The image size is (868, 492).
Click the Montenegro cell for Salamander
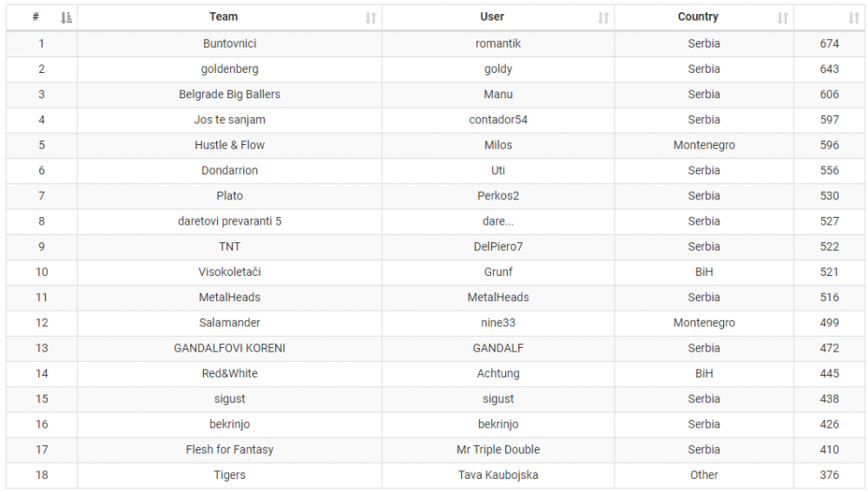[704, 323]
